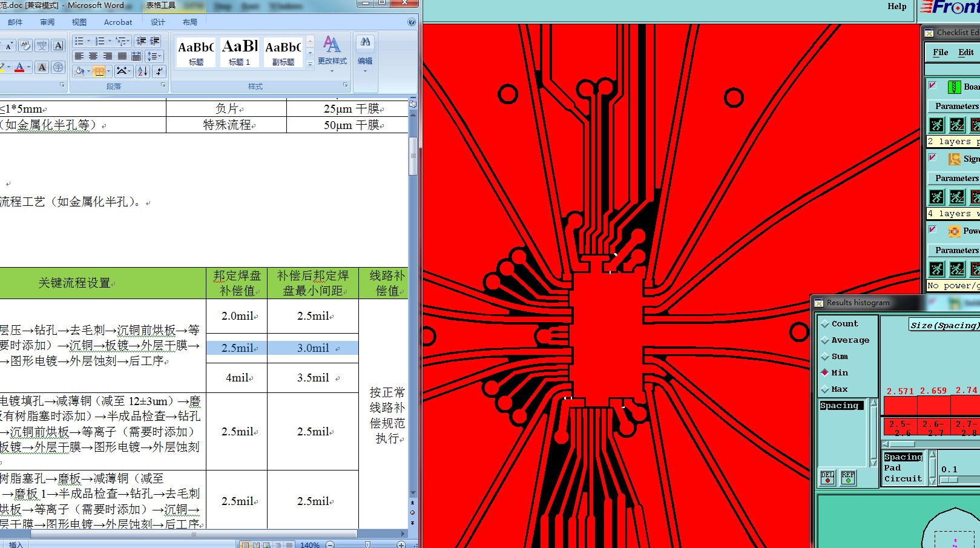Click the Chinese layout (A with arrows) icon

pos(122,71)
